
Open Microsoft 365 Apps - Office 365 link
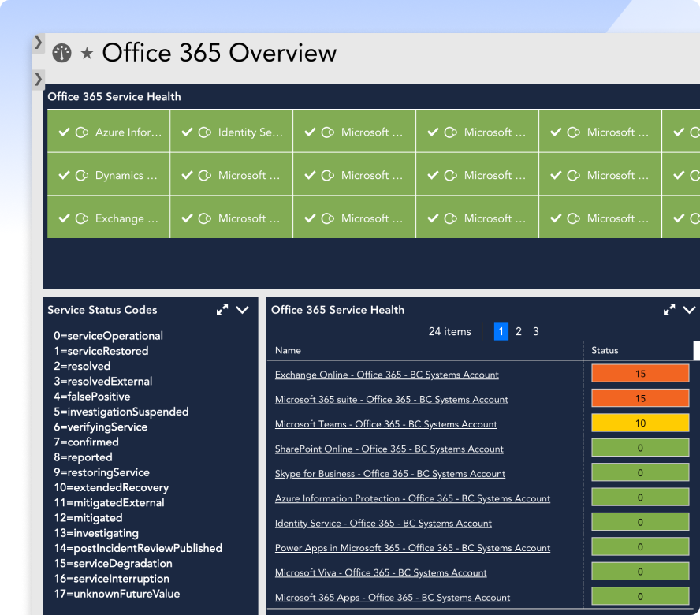click(393, 598)
